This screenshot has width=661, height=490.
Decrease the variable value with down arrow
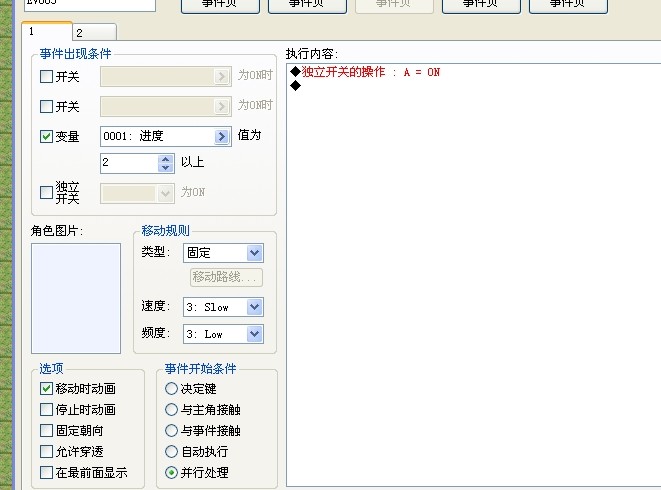click(165, 167)
